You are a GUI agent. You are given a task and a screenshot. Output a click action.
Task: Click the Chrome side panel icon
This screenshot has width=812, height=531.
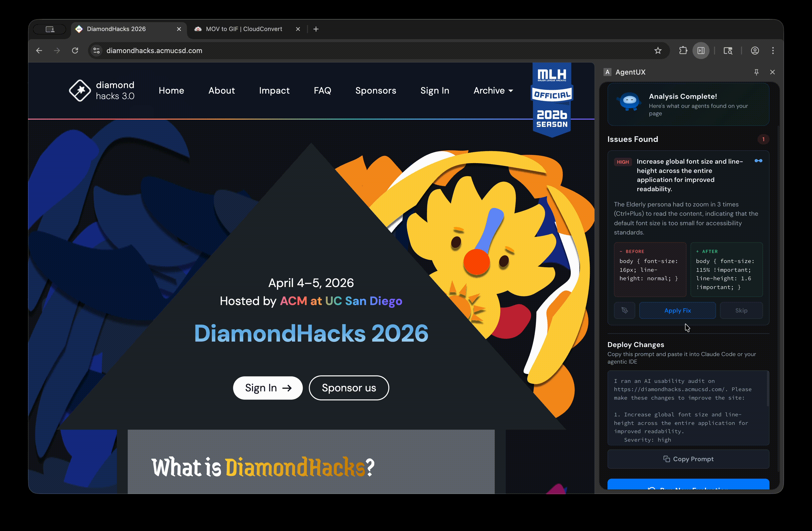point(701,51)
